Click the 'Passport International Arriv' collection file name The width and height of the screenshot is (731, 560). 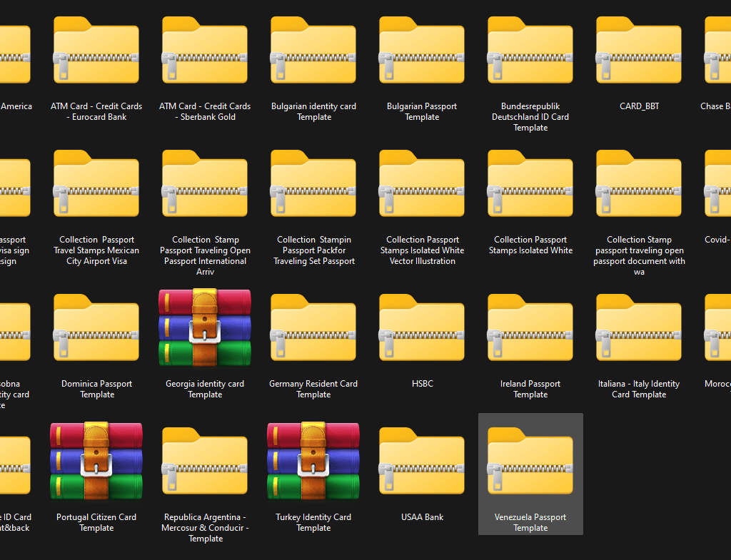pos(205,256)
